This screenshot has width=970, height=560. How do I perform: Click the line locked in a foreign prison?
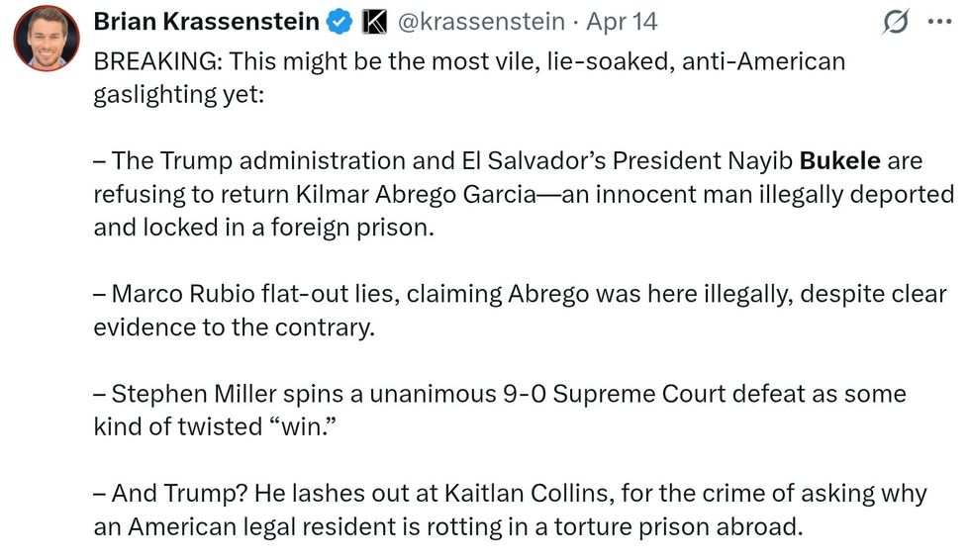click(x=263, y=228)
